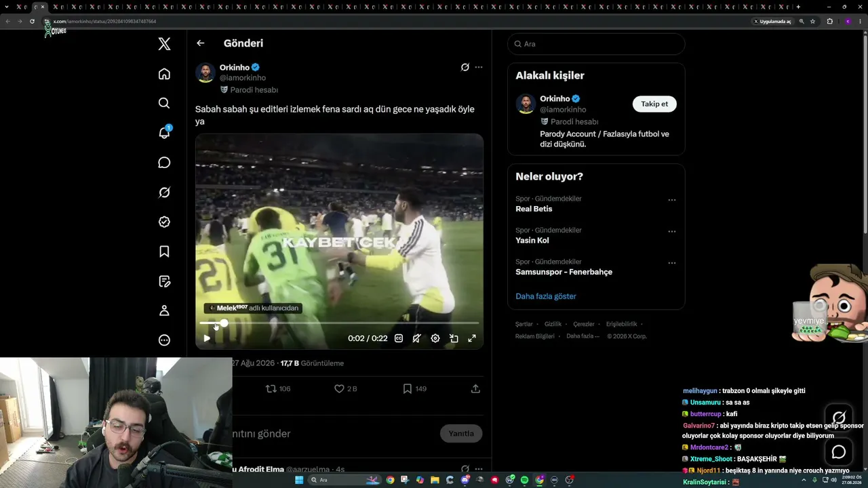Unmute the video sound
The width and height of the screenshot is (868, 488).
click(417, 338)
